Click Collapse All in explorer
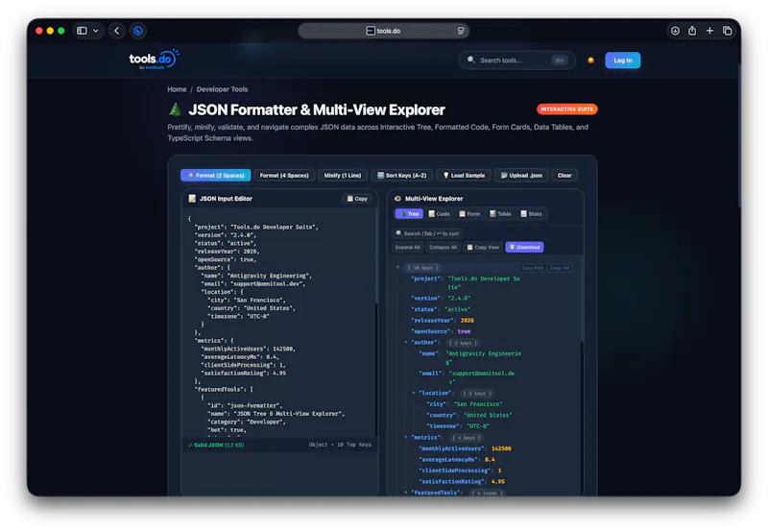 [x=443, y=248]
